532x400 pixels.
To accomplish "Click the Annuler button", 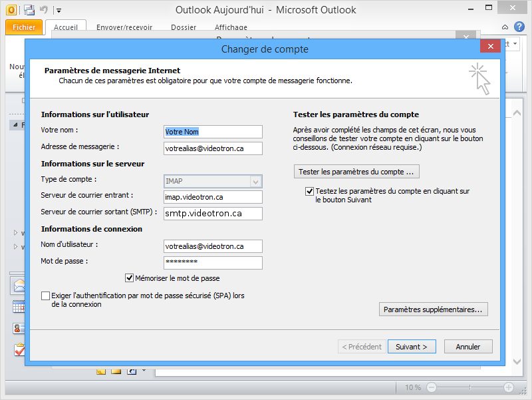I will pos(468,347).
